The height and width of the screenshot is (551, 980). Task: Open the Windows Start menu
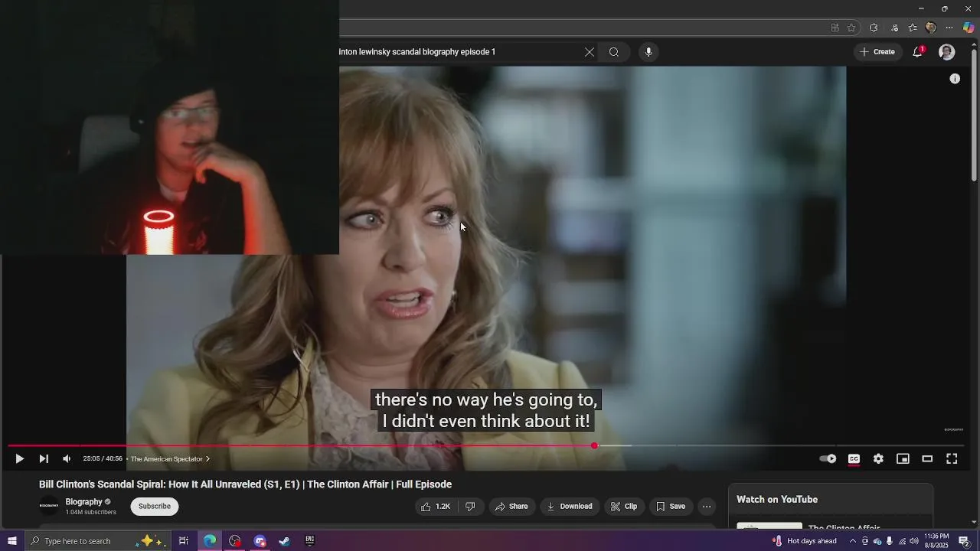coord(12,541)
